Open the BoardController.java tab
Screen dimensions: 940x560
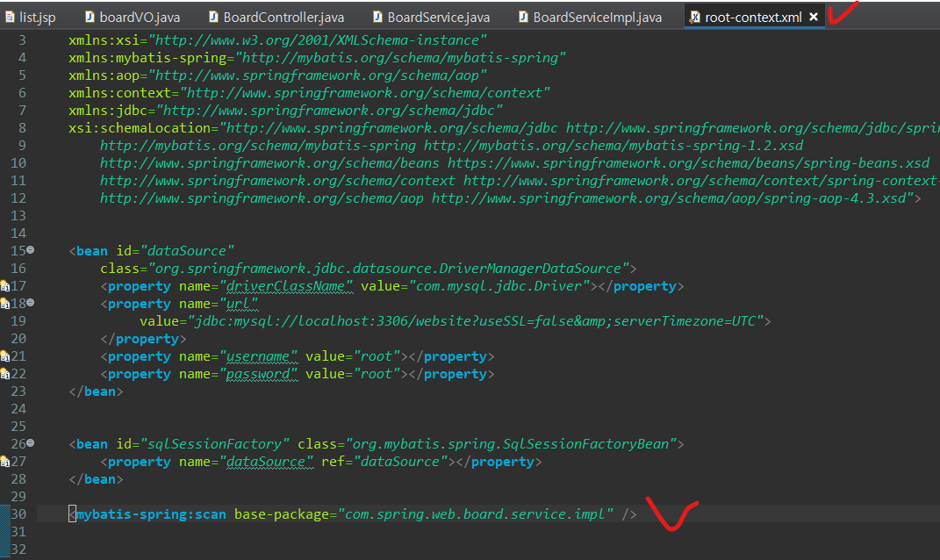pyautogui.click(x=276, y=18)
